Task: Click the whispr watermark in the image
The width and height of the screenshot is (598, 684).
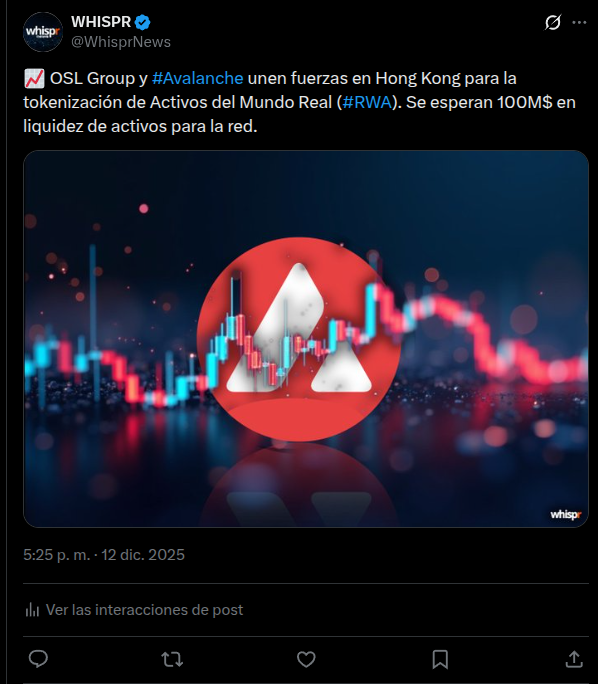Action: [x=566, y=515]
